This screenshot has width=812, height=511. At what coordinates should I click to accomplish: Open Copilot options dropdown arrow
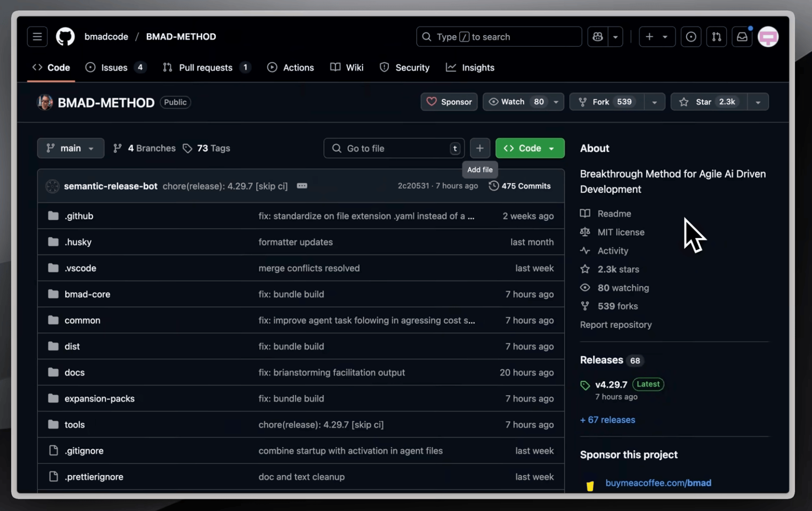[615, 37]
